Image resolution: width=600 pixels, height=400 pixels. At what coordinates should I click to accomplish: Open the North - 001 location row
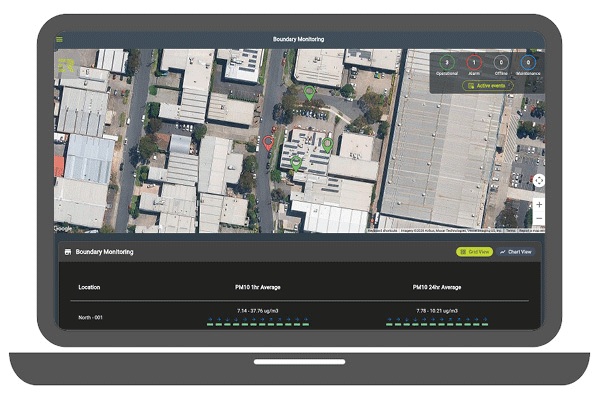tap(90, 317)
